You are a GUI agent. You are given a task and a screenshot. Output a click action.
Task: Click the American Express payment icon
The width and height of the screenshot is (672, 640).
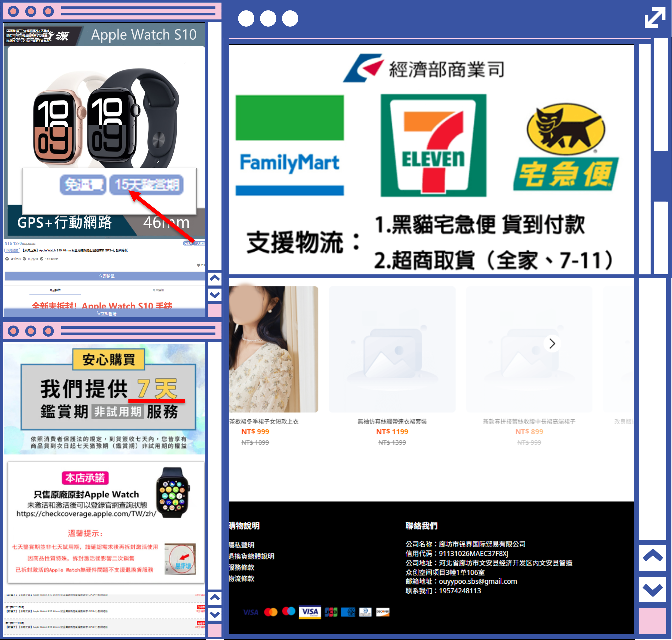(x=348, y=612)
